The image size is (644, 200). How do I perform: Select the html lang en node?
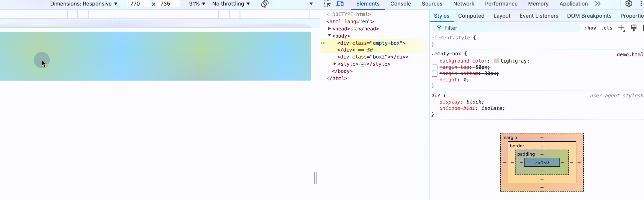click(x=350, y=22)
